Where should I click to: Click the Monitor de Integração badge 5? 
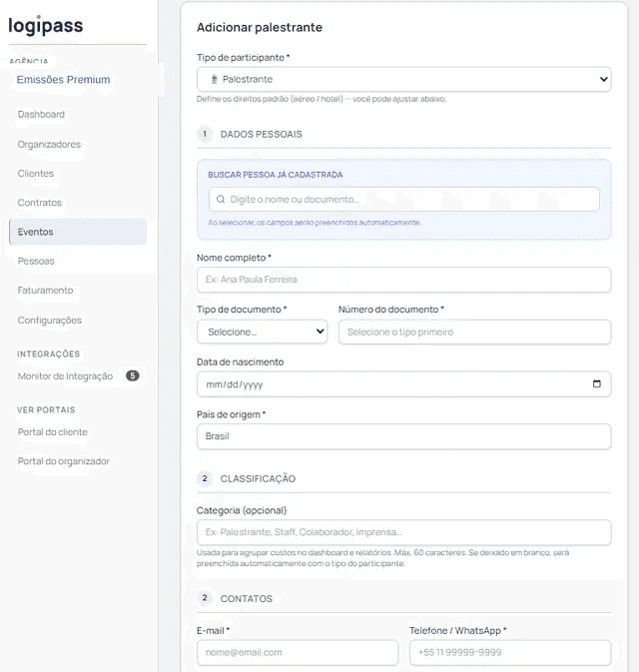[x=133, y=375]
